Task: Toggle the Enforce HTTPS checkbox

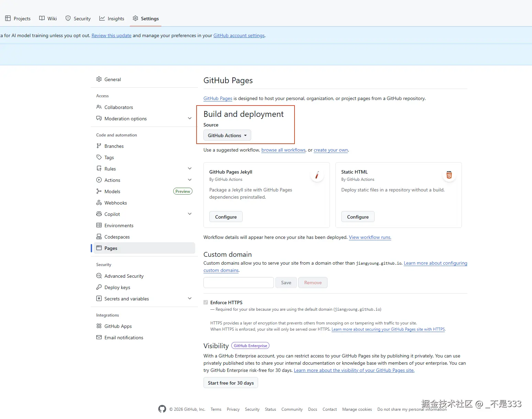Action: click(206, 302)
